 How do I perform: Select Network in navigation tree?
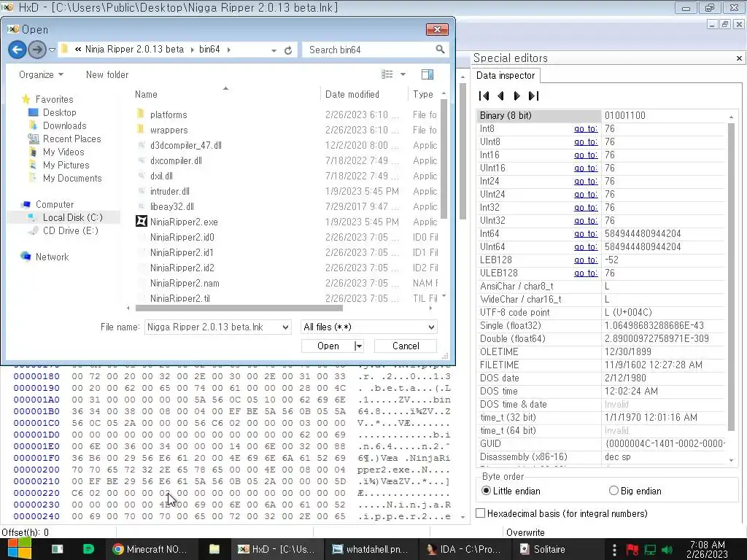52,257
